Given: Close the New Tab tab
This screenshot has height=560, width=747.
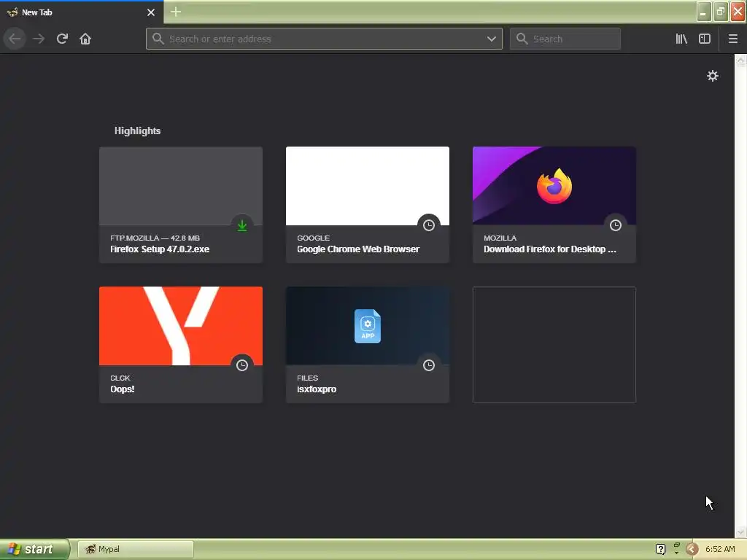Looking at the screenshot, I should (151, 12).
